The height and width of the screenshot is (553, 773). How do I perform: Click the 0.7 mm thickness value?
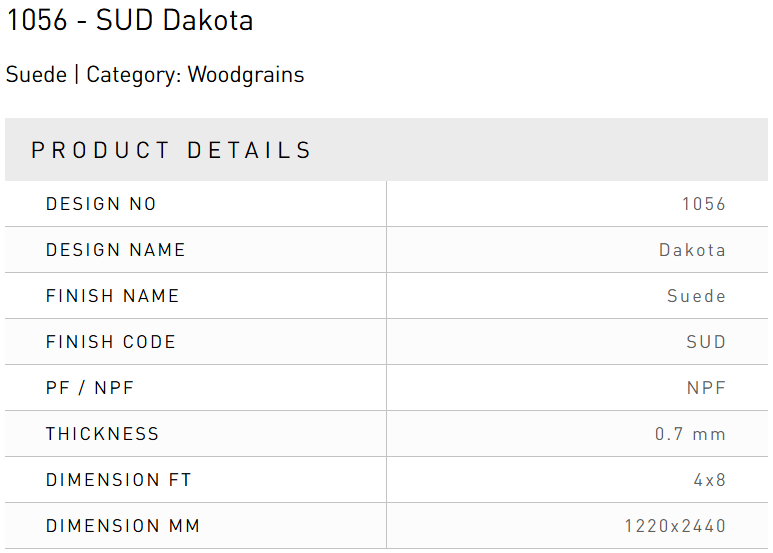click(x=690, y=434)
